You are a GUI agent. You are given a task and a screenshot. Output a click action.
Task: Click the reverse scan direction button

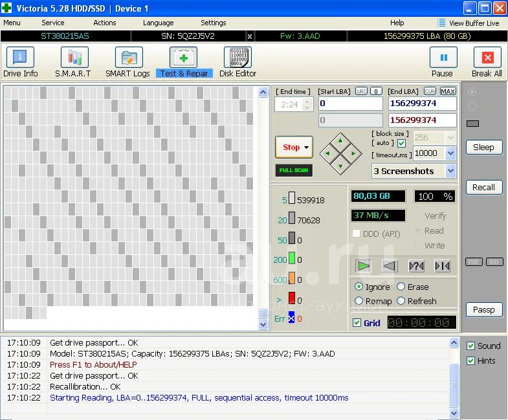[389, 266]
